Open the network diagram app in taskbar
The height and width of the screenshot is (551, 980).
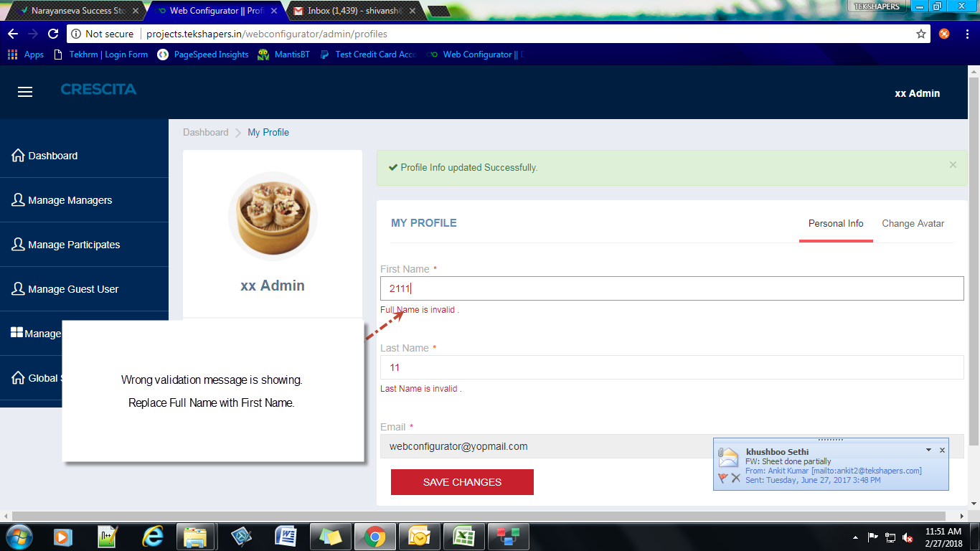tap(508, 536)
